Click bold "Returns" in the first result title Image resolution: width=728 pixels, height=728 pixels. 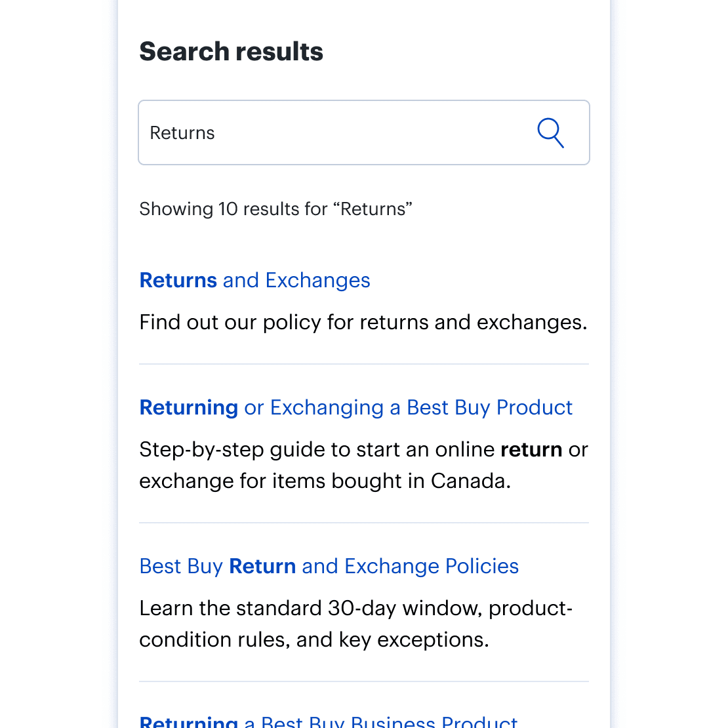178,281
